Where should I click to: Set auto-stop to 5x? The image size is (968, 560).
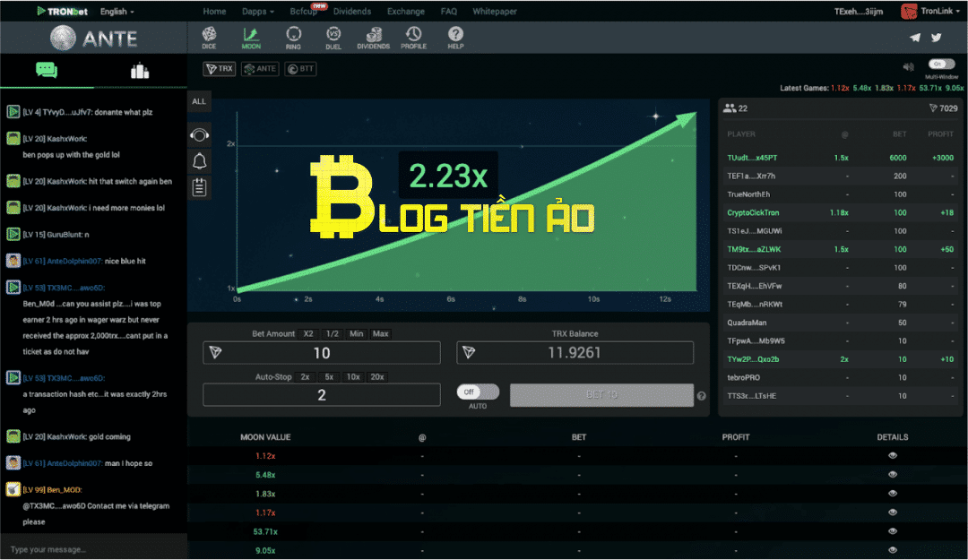pyautogui.click(x=329, y=376)
